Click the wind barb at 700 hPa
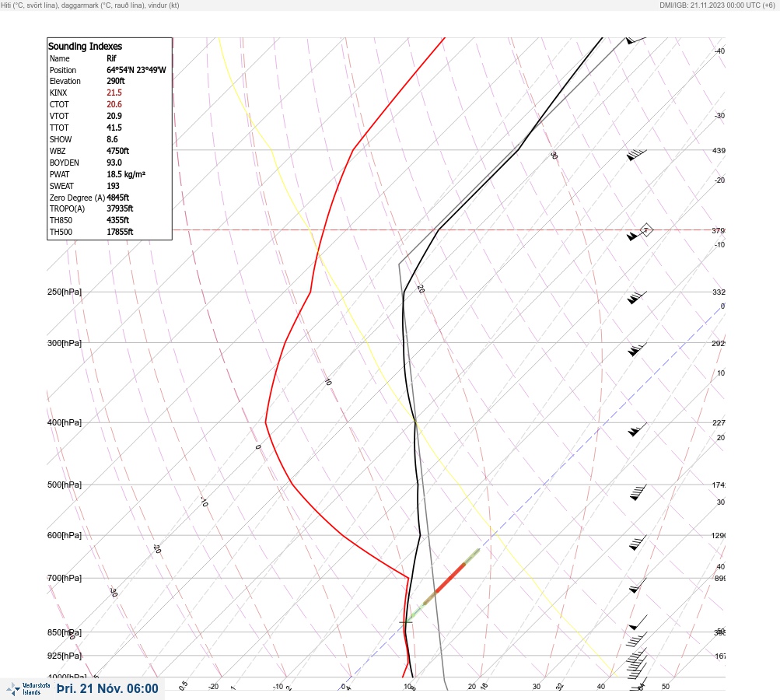 click(638, 586)
